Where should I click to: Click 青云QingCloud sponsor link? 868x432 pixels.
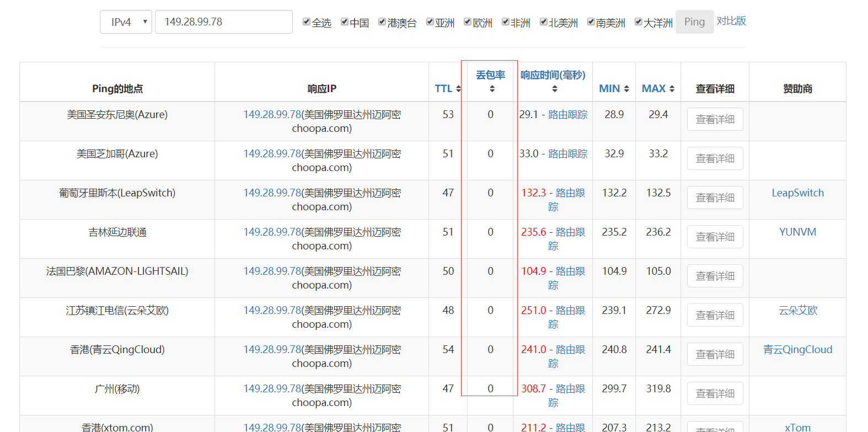797,350
